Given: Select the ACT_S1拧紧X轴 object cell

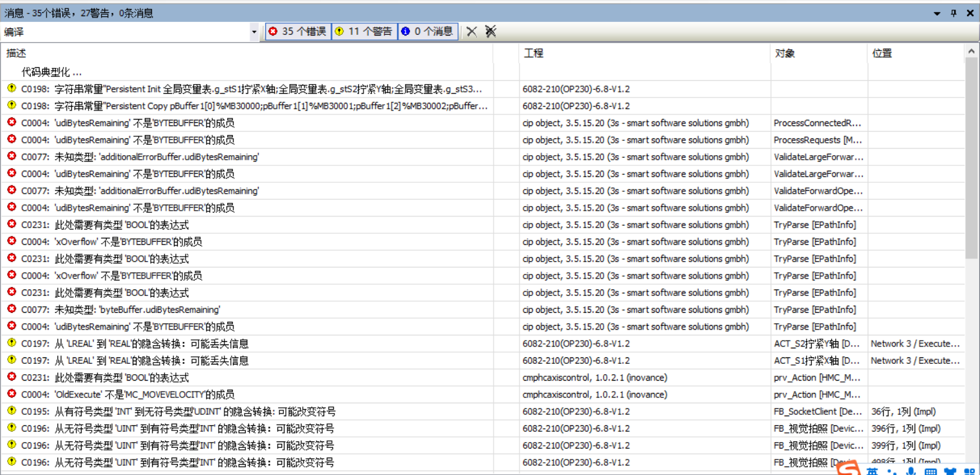Looking at the screenshot, I should (x=818, y=360).
